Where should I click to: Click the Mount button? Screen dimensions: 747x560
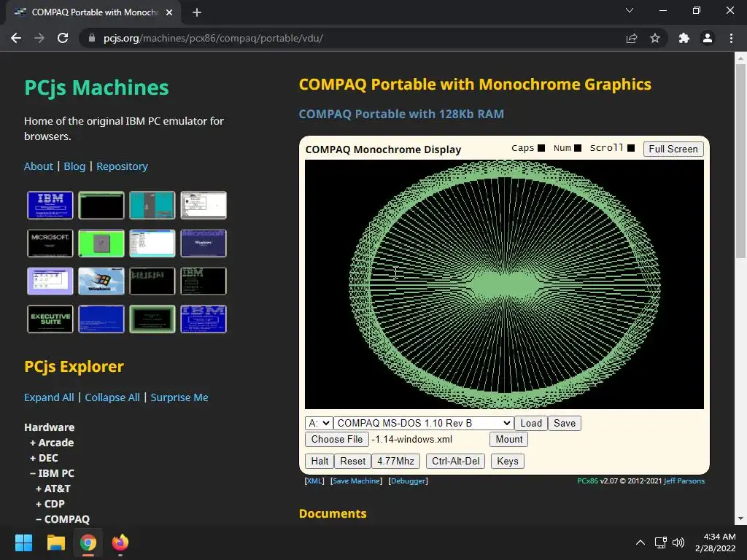click(x=508, y=439)
